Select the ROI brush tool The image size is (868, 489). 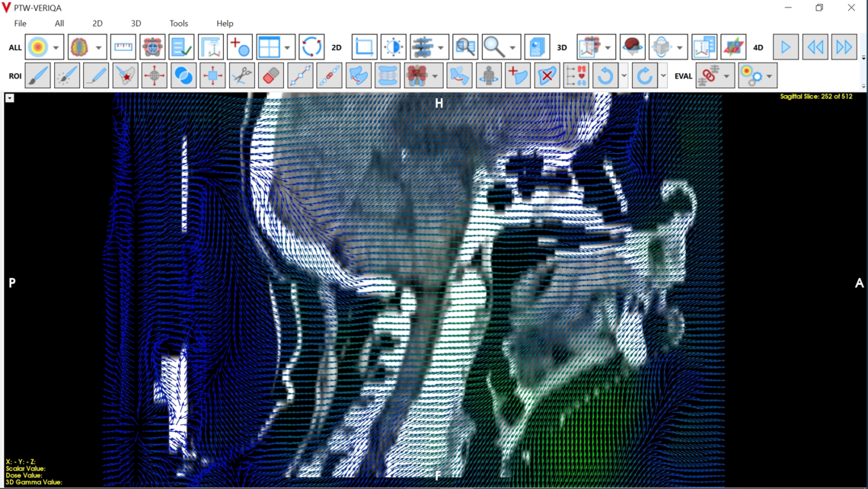(37, 75)
